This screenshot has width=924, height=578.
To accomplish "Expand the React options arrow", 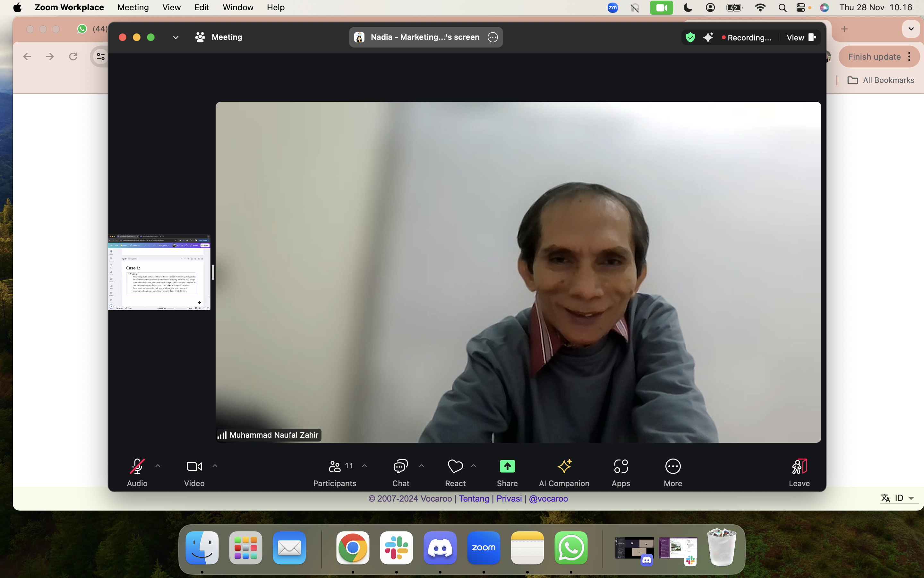I will click(x=474, y=466).
